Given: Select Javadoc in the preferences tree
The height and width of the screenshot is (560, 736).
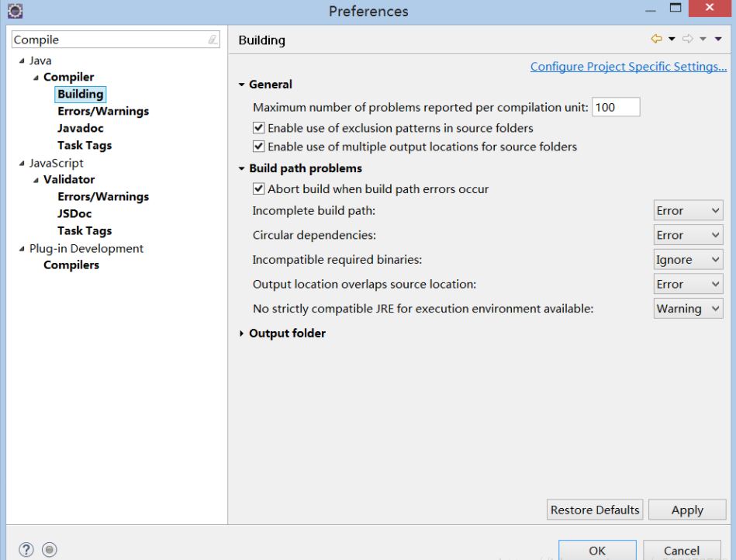Looking at the screenshot, I should click(80, 128).
